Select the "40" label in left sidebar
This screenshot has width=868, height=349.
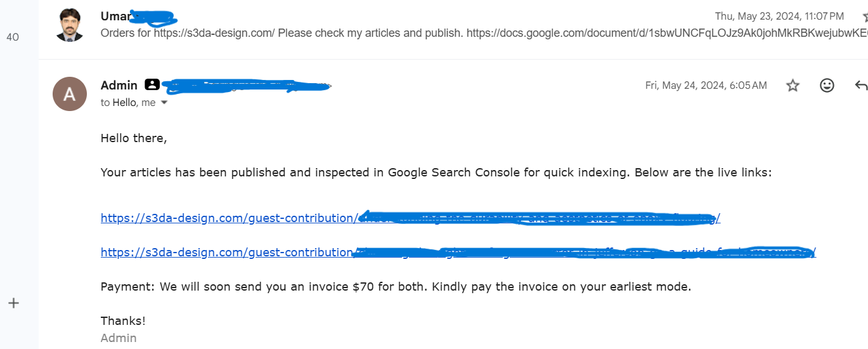click(13, 37)
